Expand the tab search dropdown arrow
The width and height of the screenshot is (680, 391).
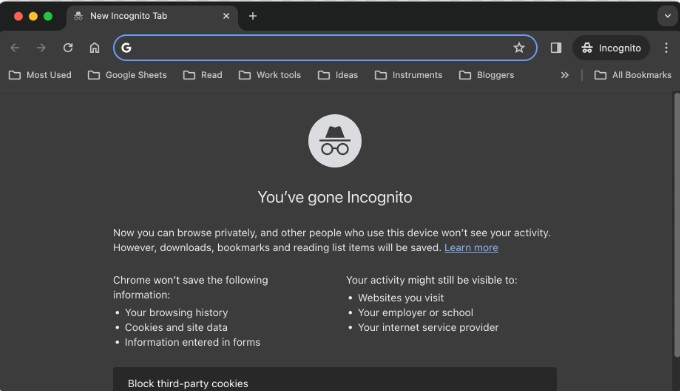pos(667,16)
